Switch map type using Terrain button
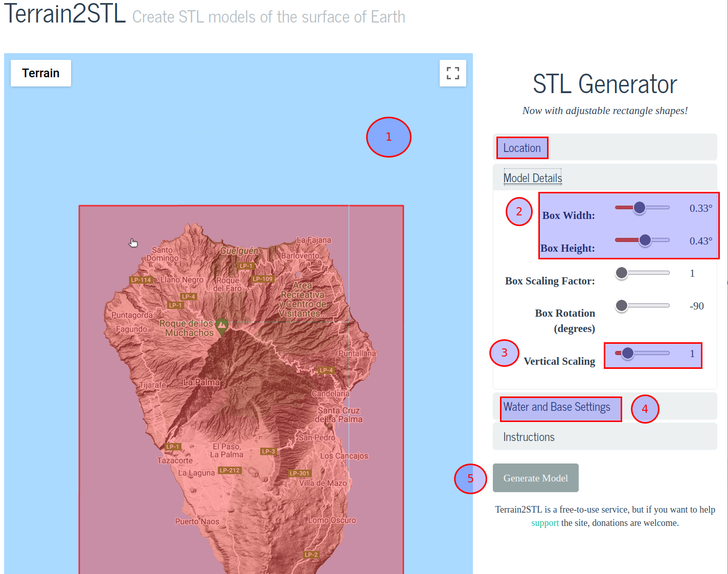 coord(41,73)
